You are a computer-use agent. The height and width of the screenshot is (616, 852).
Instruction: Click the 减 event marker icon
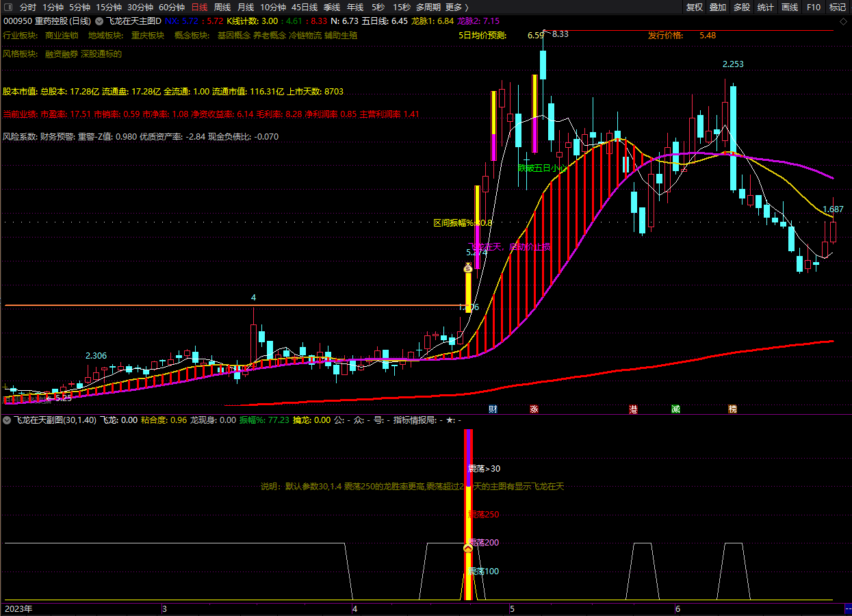click(675, 409)
